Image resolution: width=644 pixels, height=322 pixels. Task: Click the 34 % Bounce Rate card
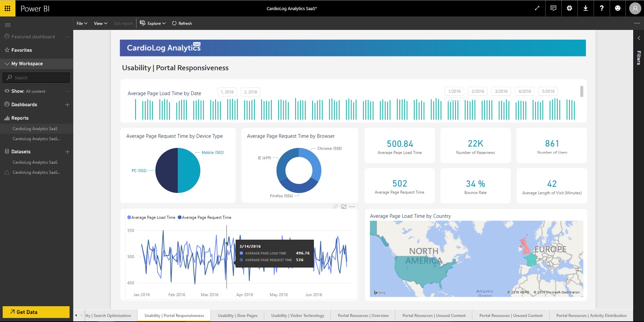[x=475, y=186]
